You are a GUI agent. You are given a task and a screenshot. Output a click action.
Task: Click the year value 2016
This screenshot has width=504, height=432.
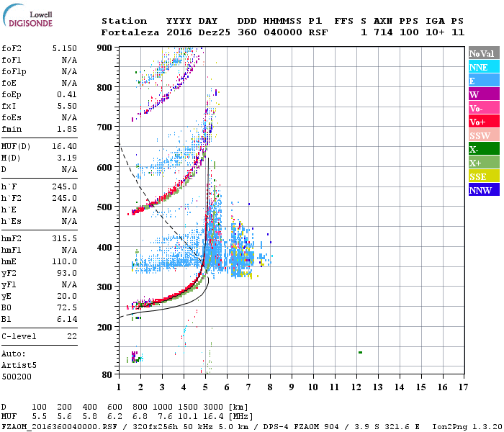click(179, 32)
